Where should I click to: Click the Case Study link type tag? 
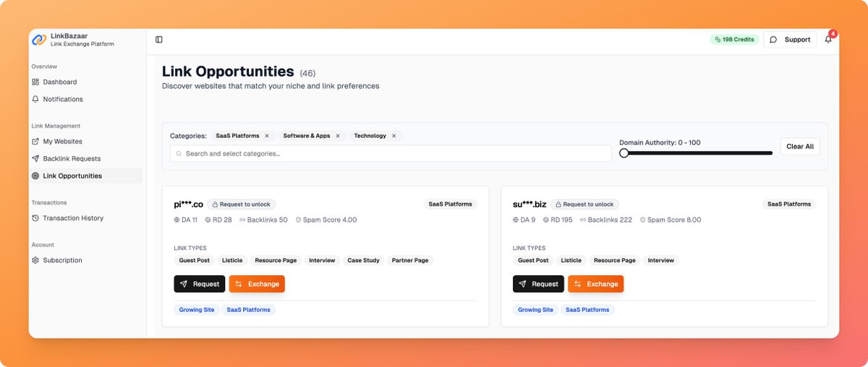(363, 260)
